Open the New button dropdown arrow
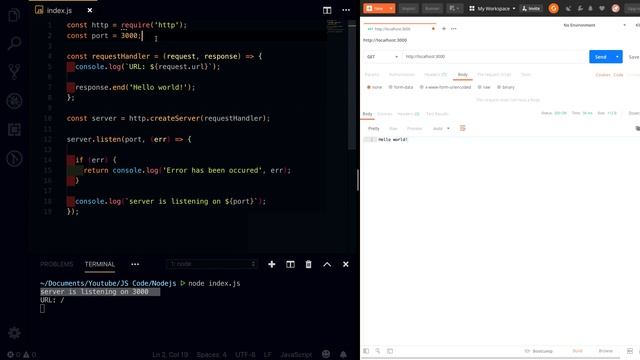 [x=391, y=8]
